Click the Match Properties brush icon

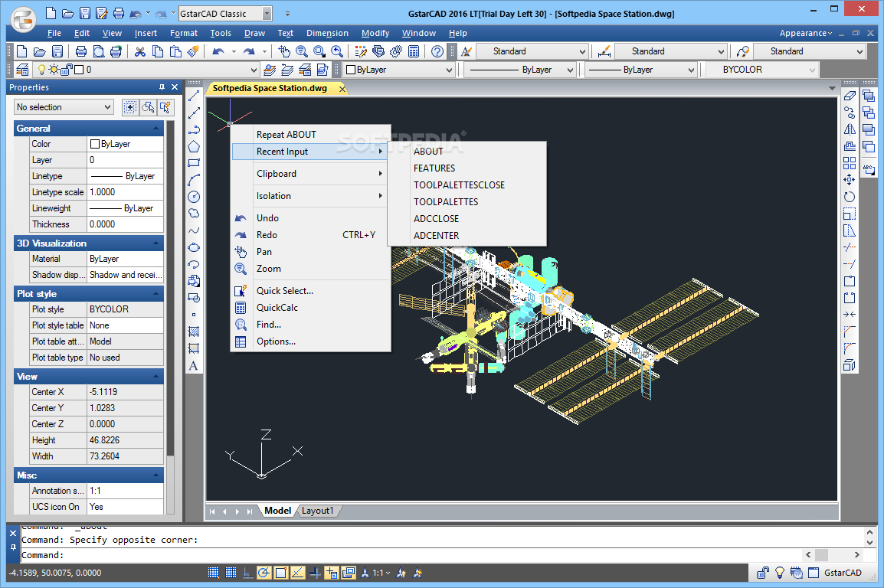pos(193,52)
